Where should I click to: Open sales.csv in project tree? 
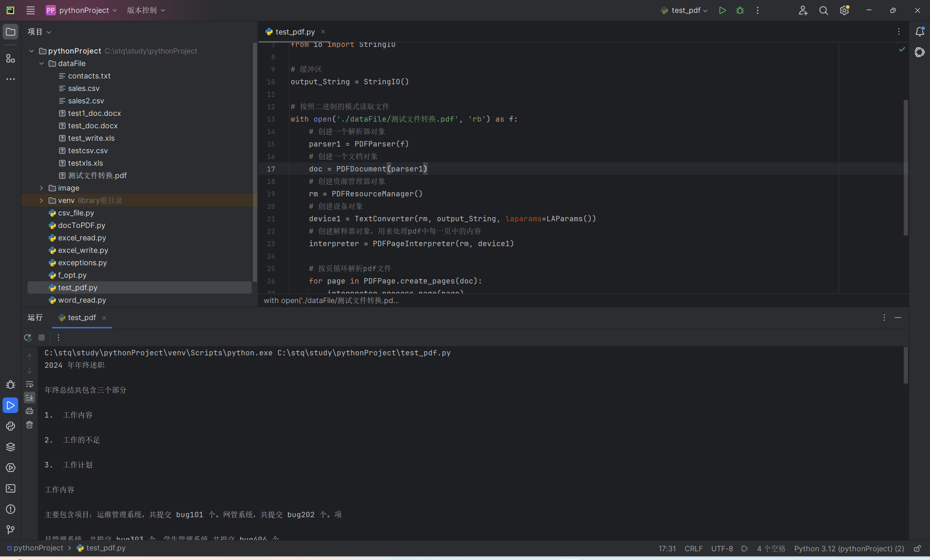pos(83,88)
